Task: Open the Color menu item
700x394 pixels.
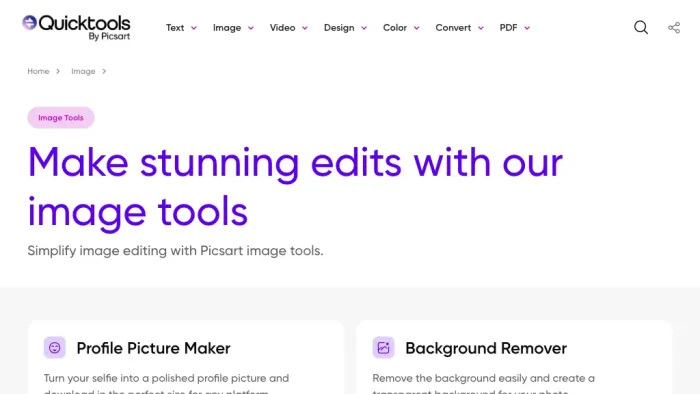Action: (395, 28)
